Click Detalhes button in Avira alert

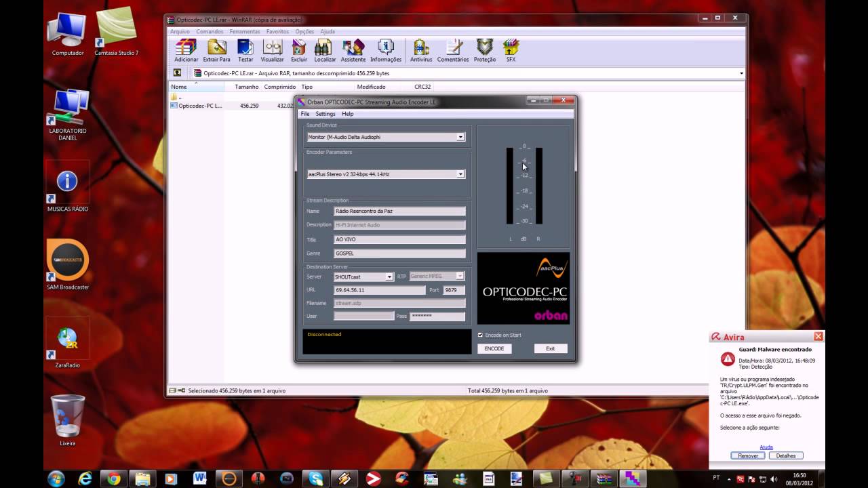[x=786, y=455]
